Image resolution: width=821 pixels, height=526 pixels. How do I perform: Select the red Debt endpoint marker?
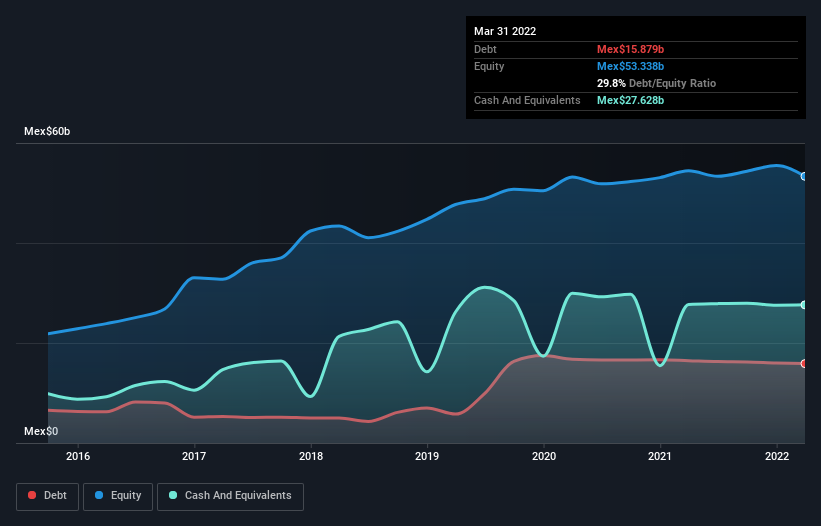pos(804,363)
